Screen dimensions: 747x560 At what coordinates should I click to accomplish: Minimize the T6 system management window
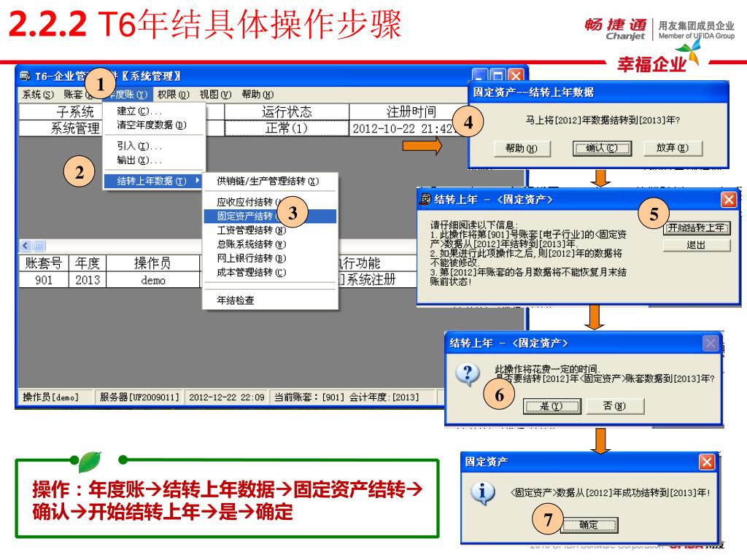(480, 76)
